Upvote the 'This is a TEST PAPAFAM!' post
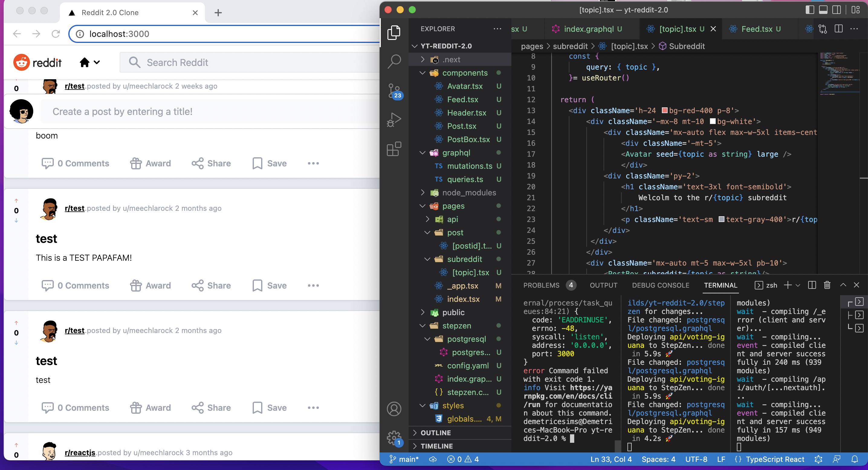The width and height of the screenshot is (868, 470). [x=16, y=201]
